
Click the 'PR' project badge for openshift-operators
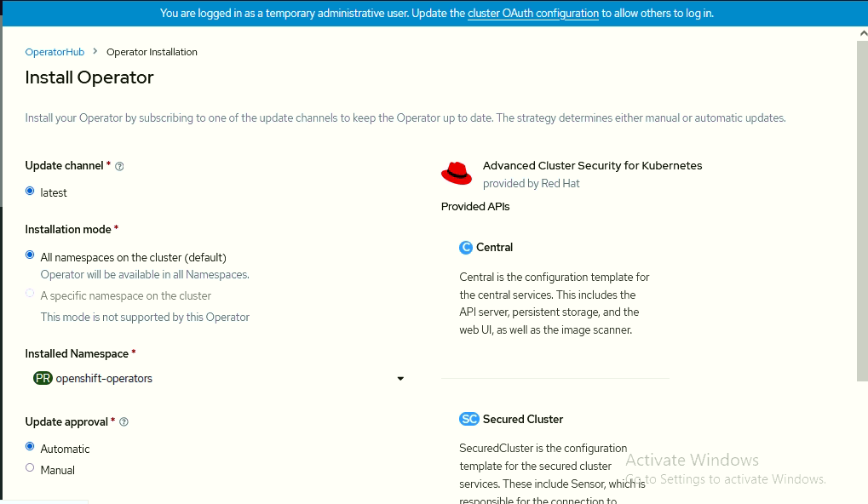tap(43, 378)
